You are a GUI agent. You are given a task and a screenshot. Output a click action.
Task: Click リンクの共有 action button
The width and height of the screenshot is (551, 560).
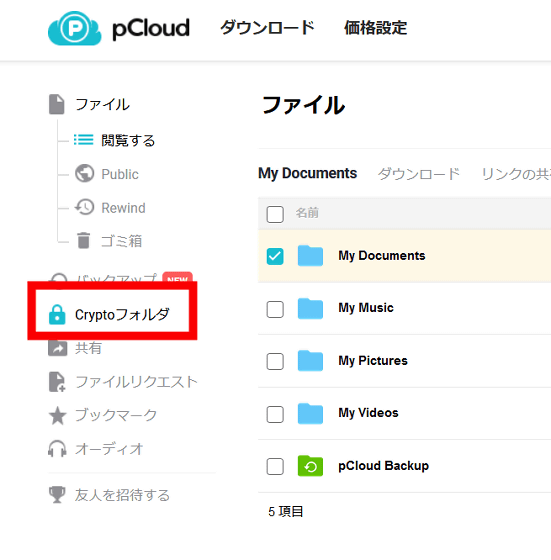[x=516, y=174]
